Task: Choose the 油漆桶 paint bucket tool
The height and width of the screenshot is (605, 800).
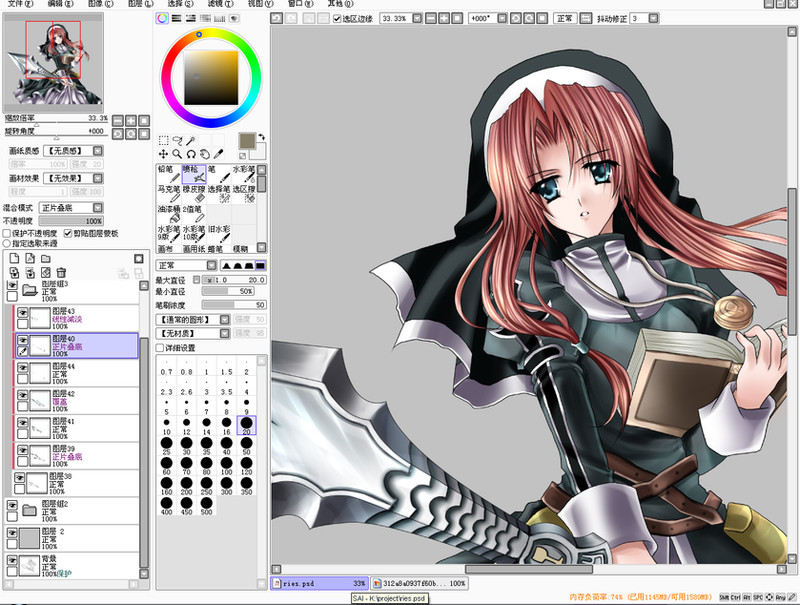Action: coord(168,214)
